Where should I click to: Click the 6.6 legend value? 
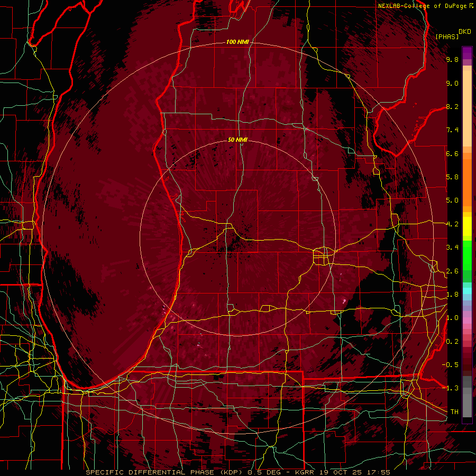click(x=452, y=153)
